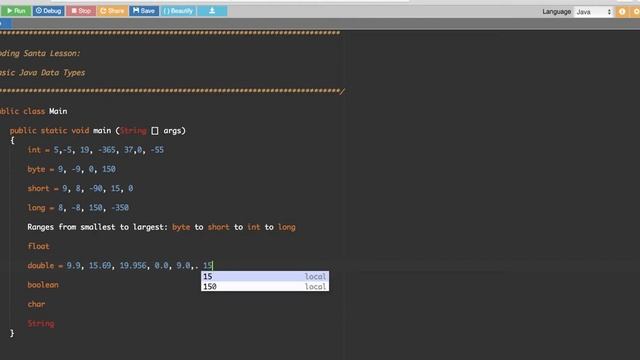Choose autocomplete suggestion '15'

265,276
